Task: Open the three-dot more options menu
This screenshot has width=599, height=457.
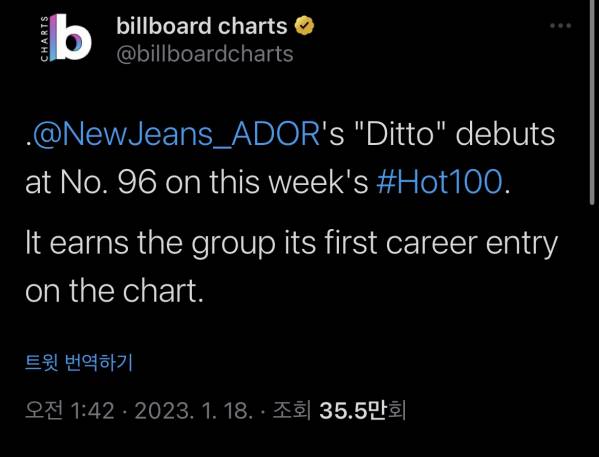Action: tap(560, 26)
